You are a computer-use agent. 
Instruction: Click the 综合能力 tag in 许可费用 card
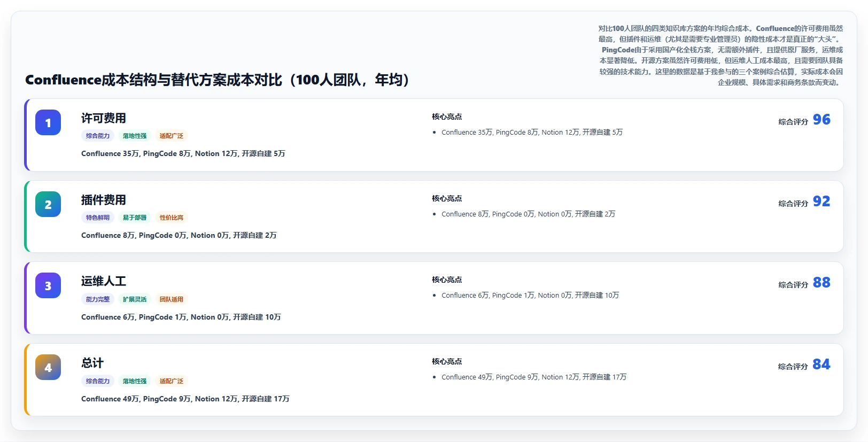tap(98, 136)
